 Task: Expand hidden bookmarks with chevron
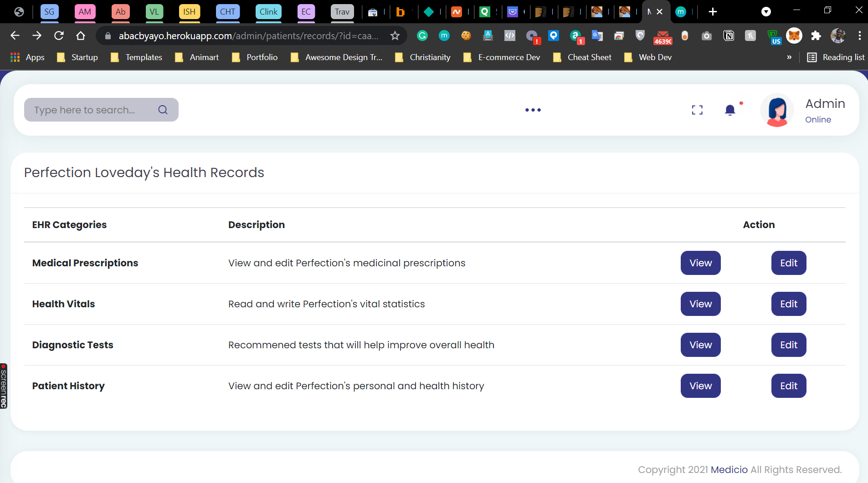click(x=789, y=57)
